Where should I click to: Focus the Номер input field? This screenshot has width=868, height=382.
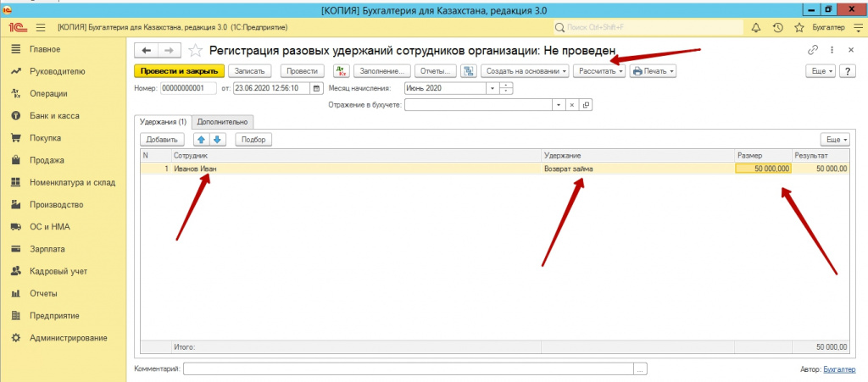188,88
